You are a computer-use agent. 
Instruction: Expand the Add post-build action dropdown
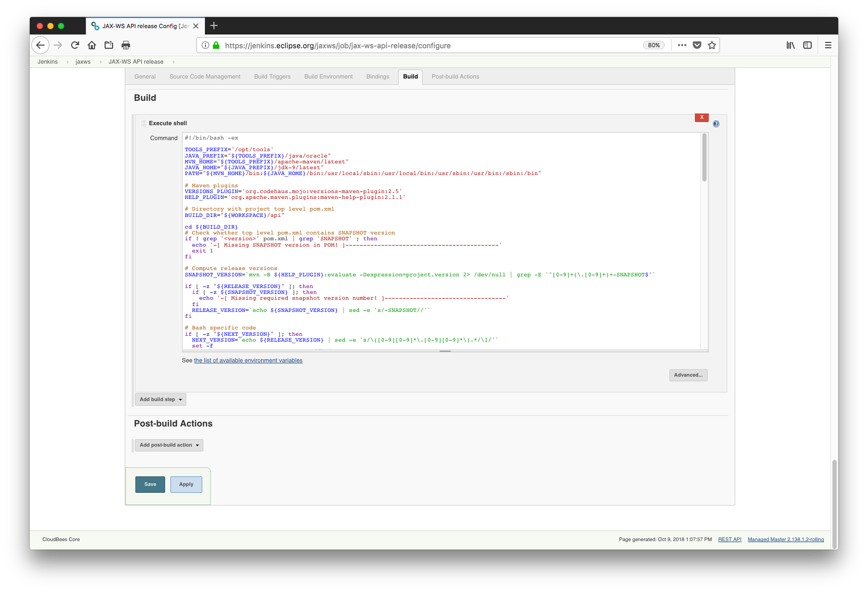click(x=169, y=445)
